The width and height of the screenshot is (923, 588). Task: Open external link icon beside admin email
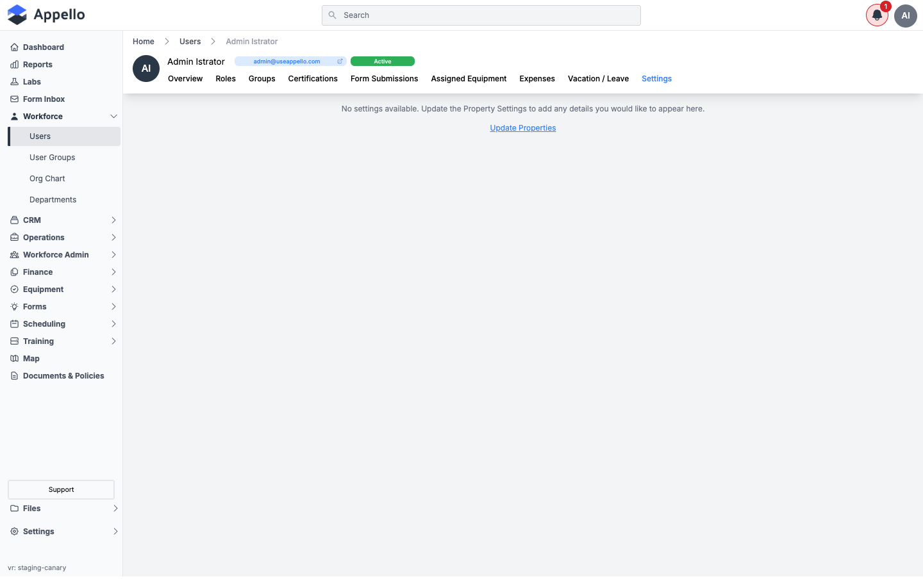[x=340, y=61]
